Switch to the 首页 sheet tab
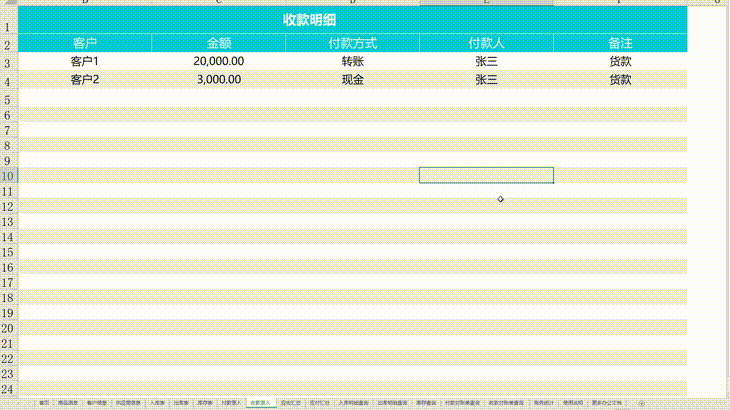730x410 pixels. point(43,403)
